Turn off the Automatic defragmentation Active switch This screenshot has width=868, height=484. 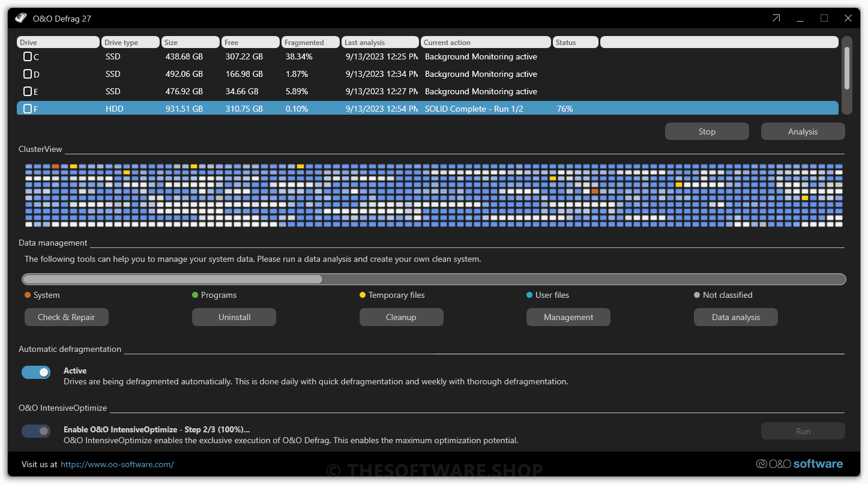tap(36, 372)
